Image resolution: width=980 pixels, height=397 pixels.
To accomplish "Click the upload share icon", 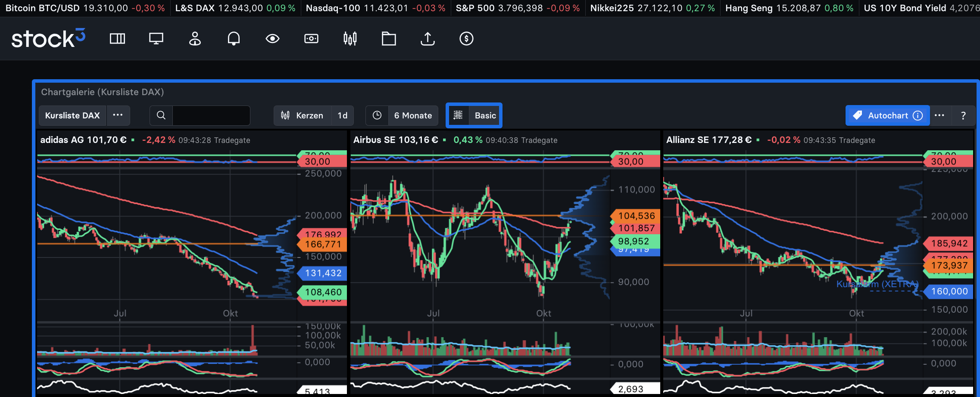I will (x=428, y=39).
